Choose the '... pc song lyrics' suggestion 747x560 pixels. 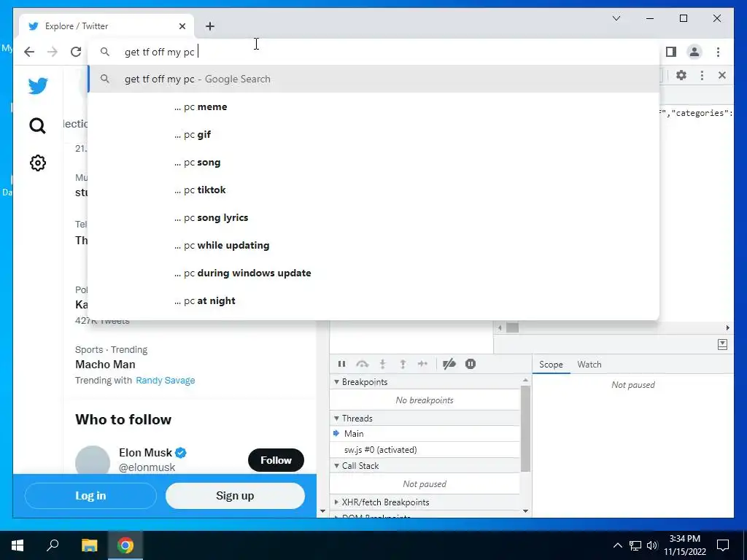(x=373, y=217)
